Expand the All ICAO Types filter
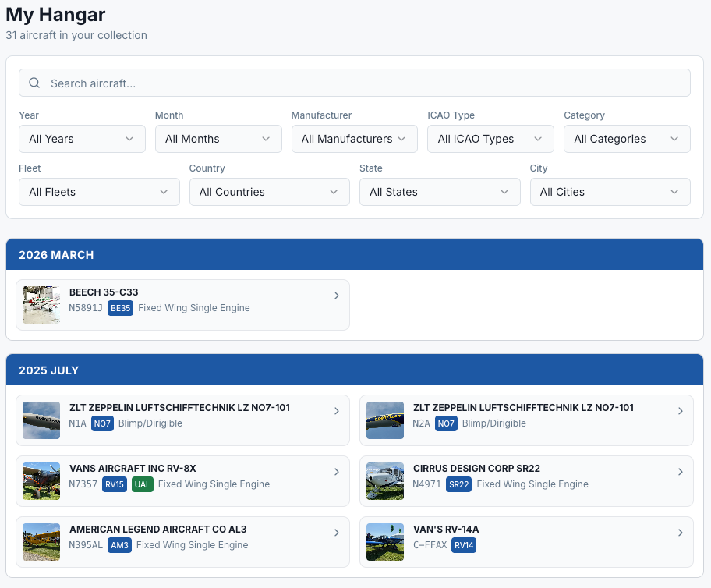Image resolution: width=711 pixels, height=588 pixels. (490, 139)
